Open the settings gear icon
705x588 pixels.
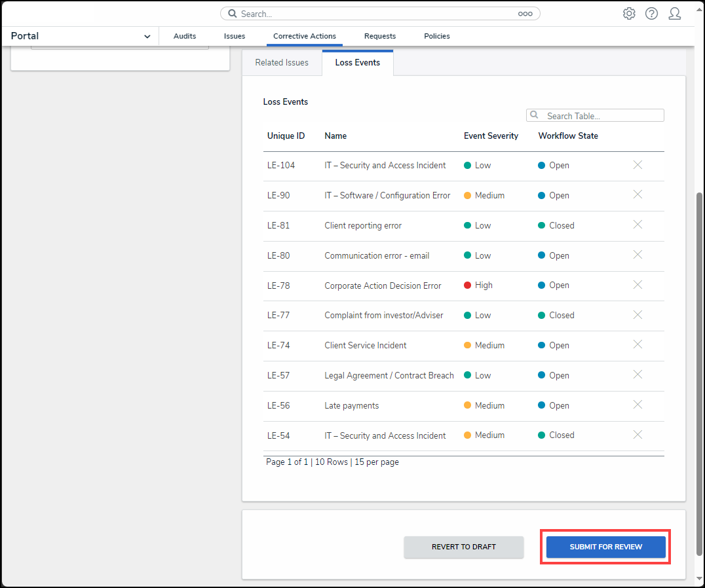tap(629, 14)
